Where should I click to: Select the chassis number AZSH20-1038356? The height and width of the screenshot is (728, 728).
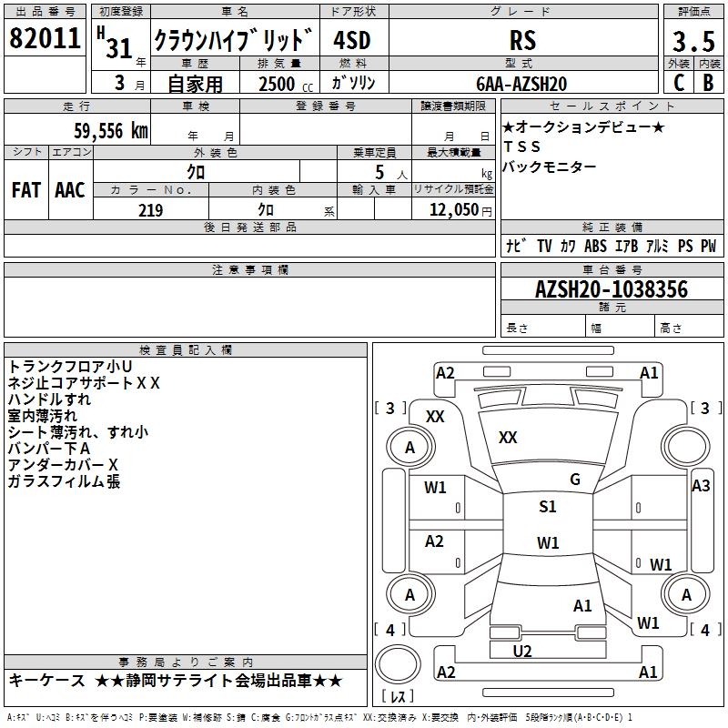[612, 289]
